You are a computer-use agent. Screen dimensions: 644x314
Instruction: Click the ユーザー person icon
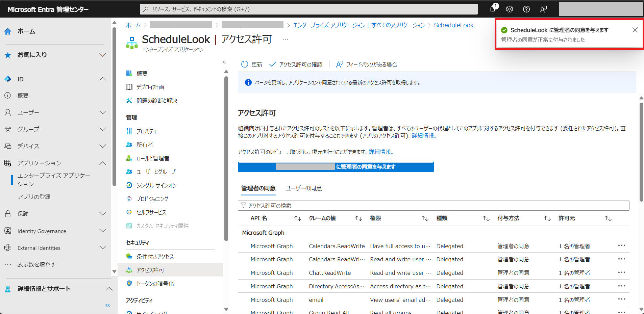[x=8, y=112]
